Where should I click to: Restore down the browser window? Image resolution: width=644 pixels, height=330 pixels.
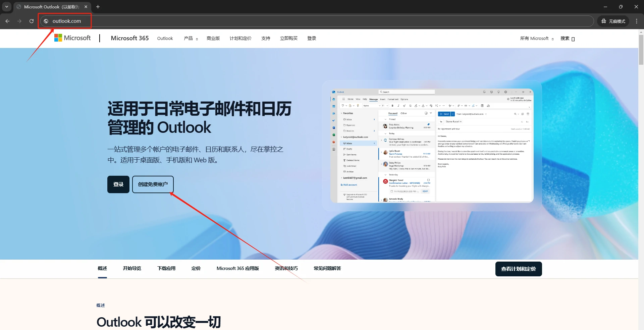coord(621,7)
